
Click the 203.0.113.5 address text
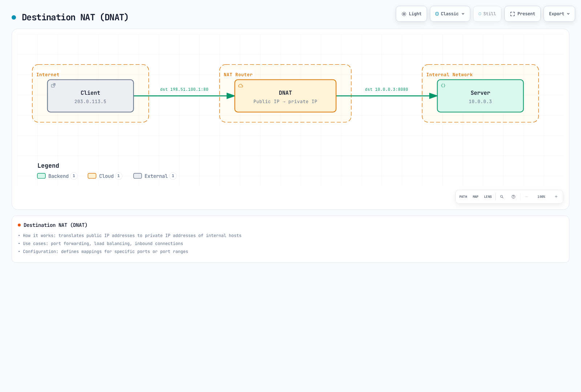click(90, 102)
